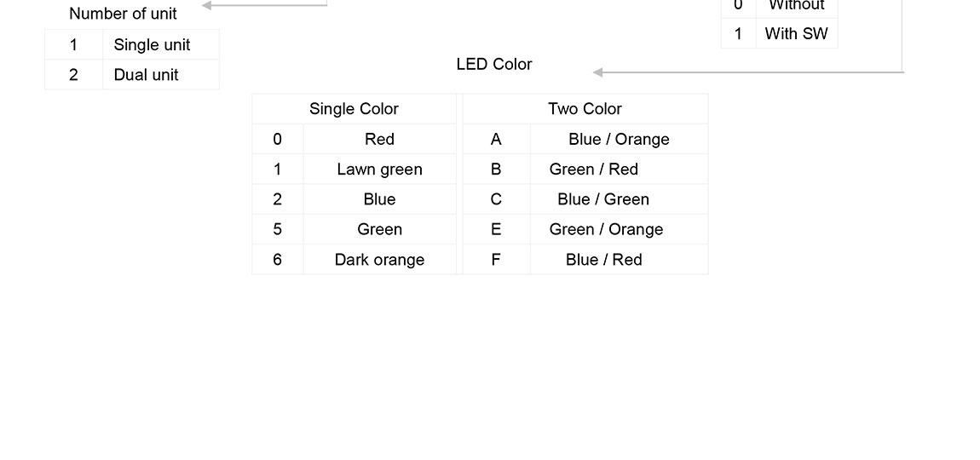Select code "6" in Single Color table
Screen dimensions: 980x460
[277, 260]
